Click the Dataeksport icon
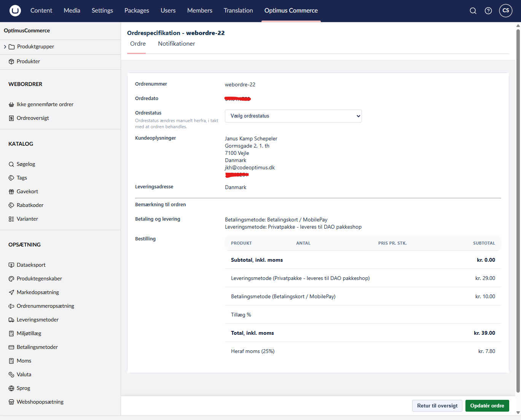Screen dimensions: 521x420 11,265
